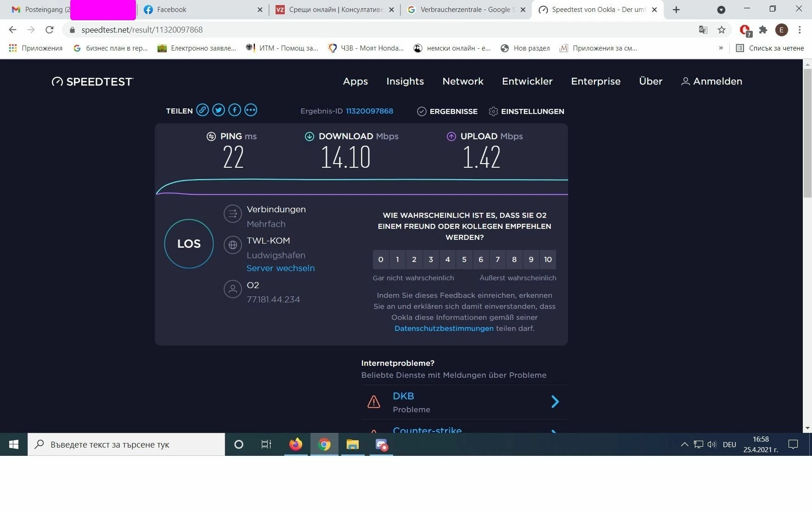The image size is (812, 511).
Task: Open the Ergebnis-ID 11320097868 link
Action: (x=369, y=111)
